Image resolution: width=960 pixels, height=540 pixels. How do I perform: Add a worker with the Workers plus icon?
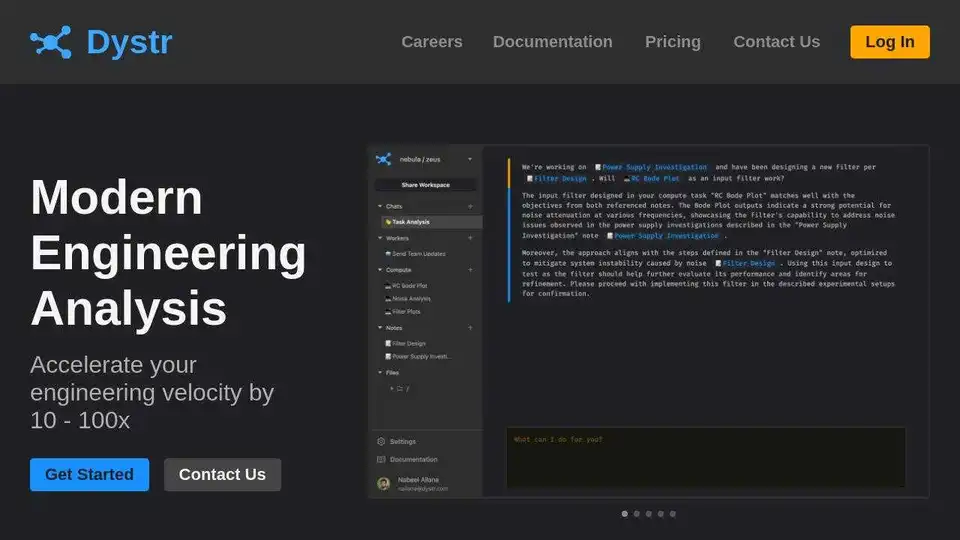(x=470, y=238)
